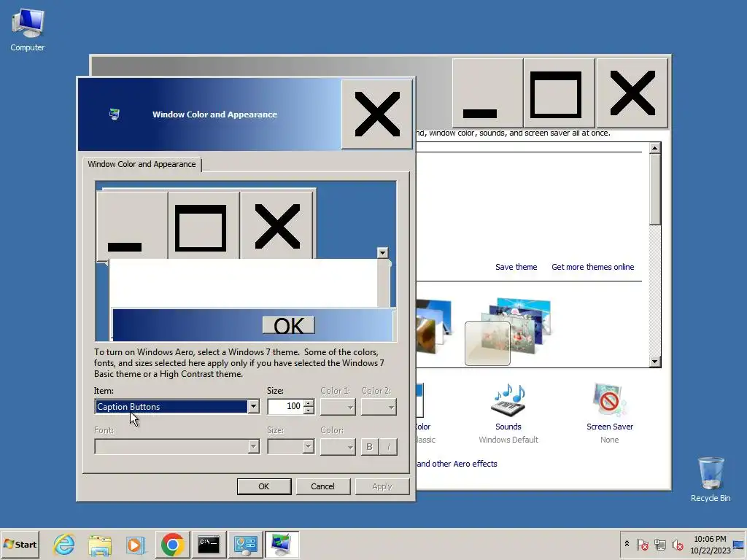The image size is (747, 560).
Task: Click the title bar system icon of dialog
Action: point(115,114)
